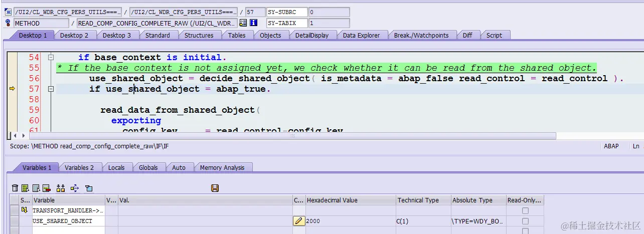Viewport: 644px width, 234px height.
Task: Click the blue info icon
Action: [x=254, y=23]
